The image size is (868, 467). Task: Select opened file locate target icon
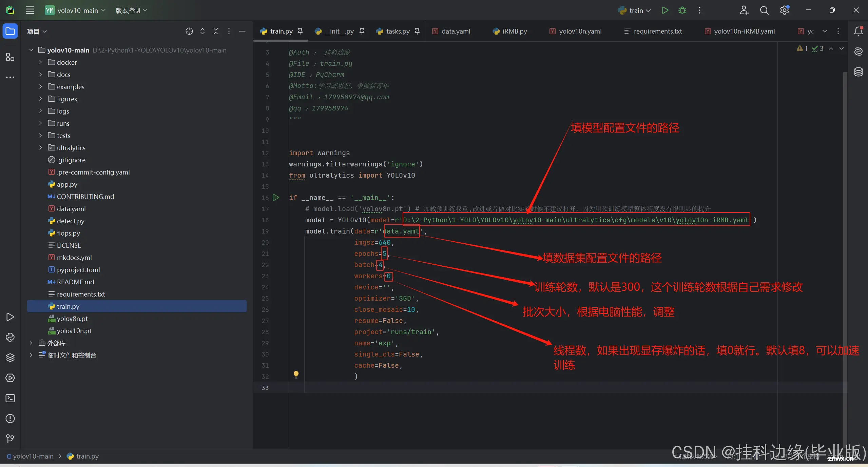click(x=189, y=31)
